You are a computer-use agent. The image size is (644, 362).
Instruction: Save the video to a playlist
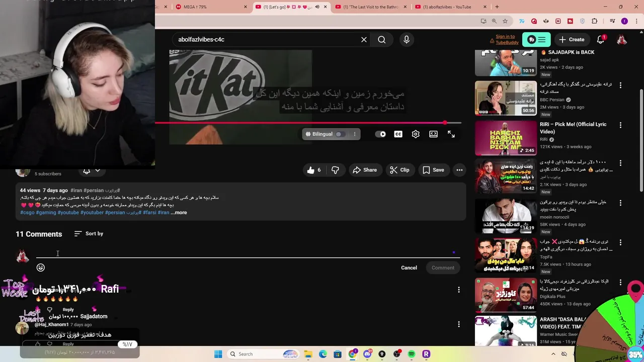point(433,170)
